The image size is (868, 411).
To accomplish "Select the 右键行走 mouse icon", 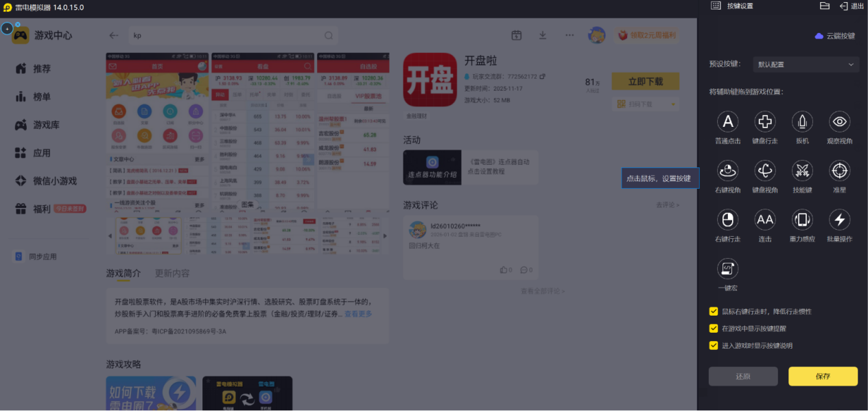I will tap(727, 220).
